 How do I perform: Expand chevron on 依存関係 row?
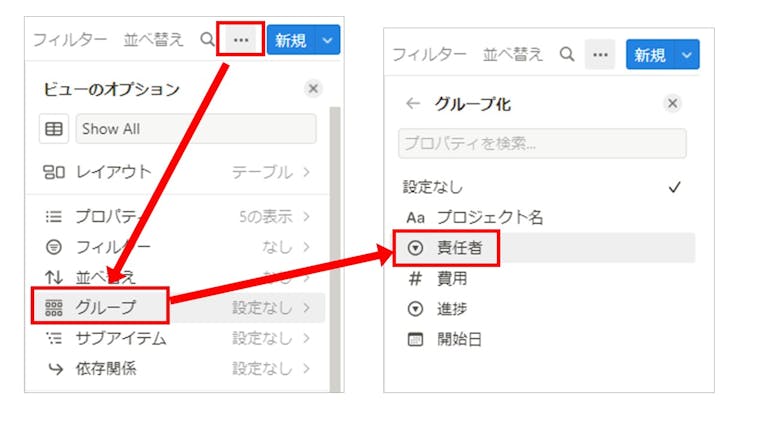click(307, 368)
